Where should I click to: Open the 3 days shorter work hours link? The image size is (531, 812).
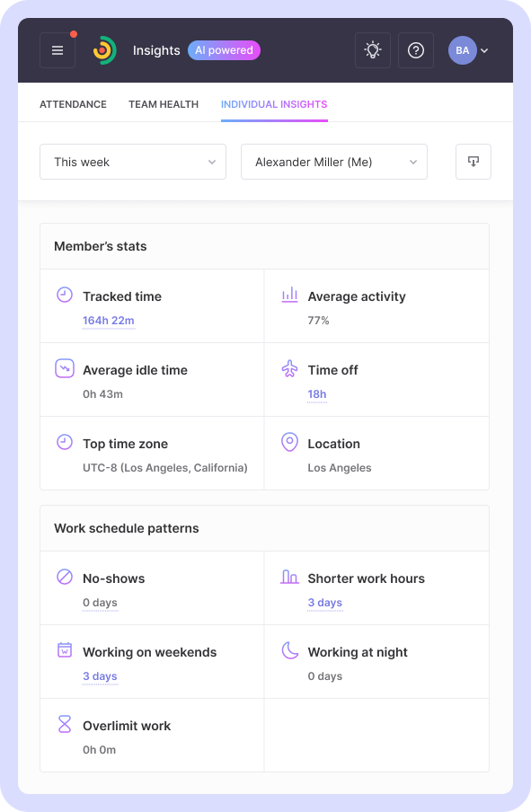pos(325,603)
